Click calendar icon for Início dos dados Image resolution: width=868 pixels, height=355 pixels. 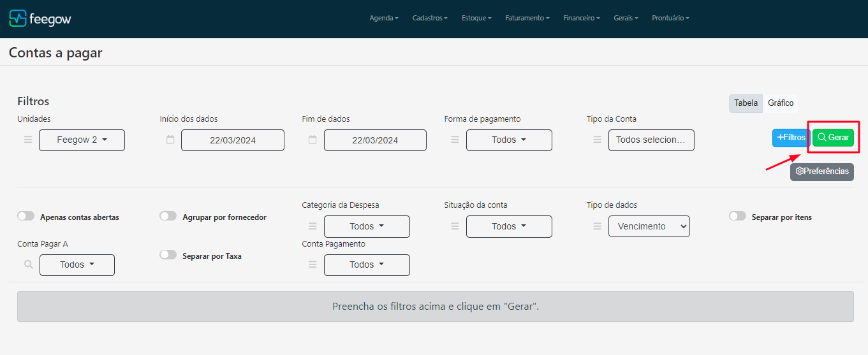[170, 140]
